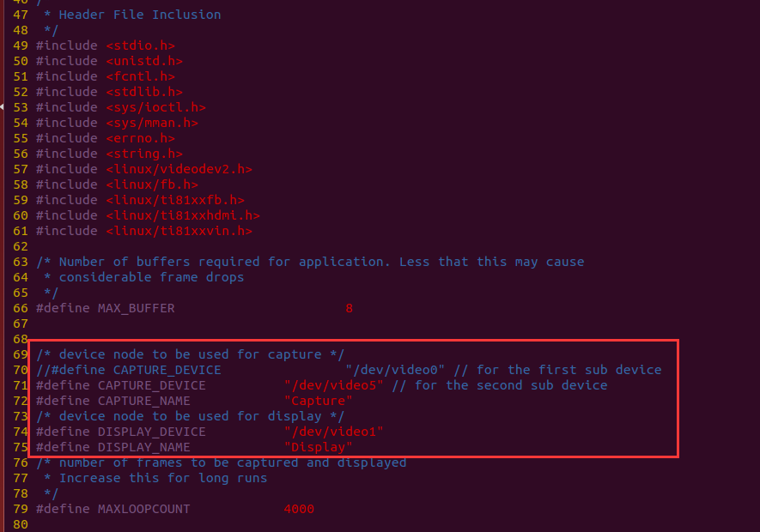Click the left-edge panel arrow handle
Screen dimensions: 760x532
(3, 106)
